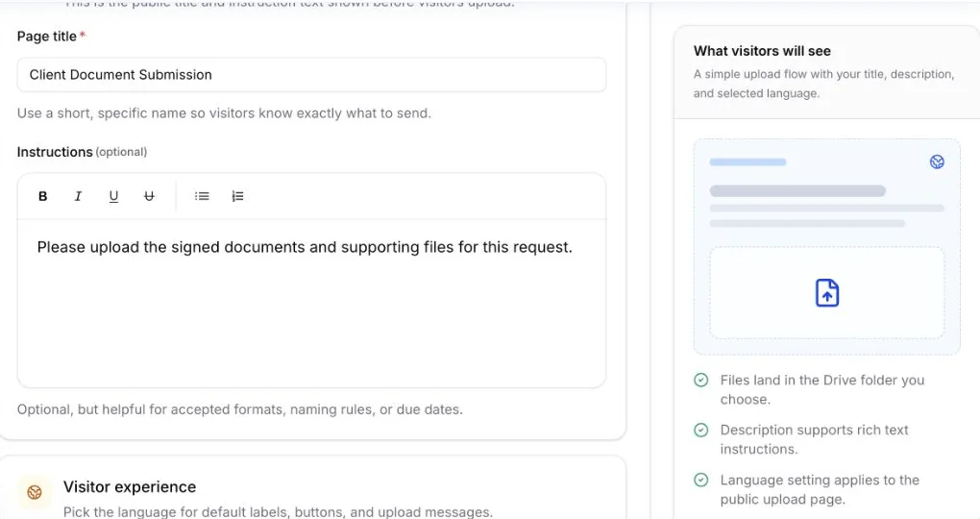The image size is (980, 519).
Task: Click check icon beside 'Files land in the Drive folder'
Action: (701, 381)
